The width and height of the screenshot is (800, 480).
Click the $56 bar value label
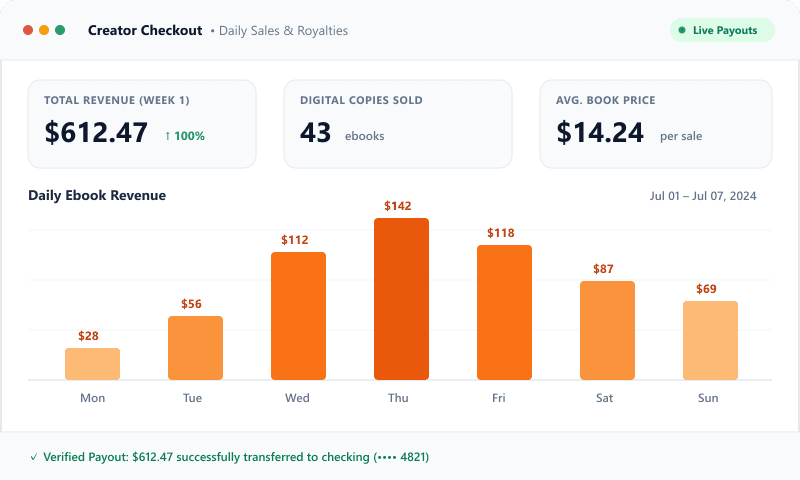[x=191, y=304]
